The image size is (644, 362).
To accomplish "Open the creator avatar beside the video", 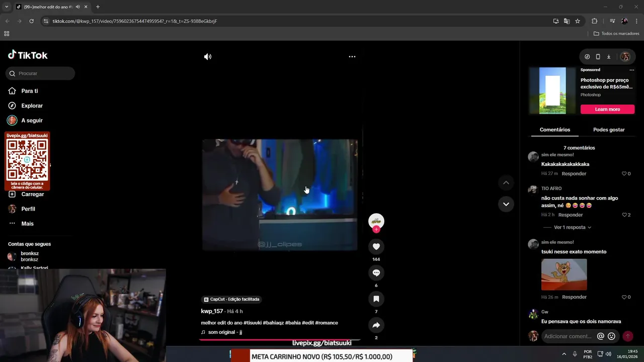I will [x=376, y=221].
